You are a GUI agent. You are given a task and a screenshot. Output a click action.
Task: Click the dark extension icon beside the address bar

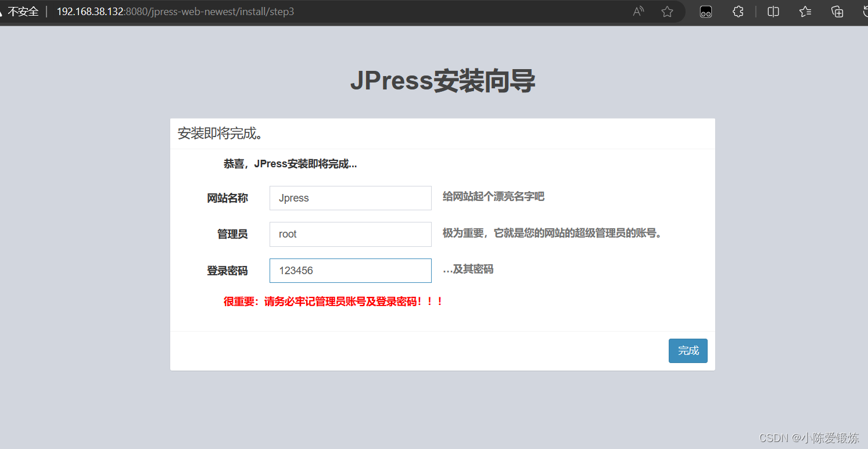tap(705, 11)
